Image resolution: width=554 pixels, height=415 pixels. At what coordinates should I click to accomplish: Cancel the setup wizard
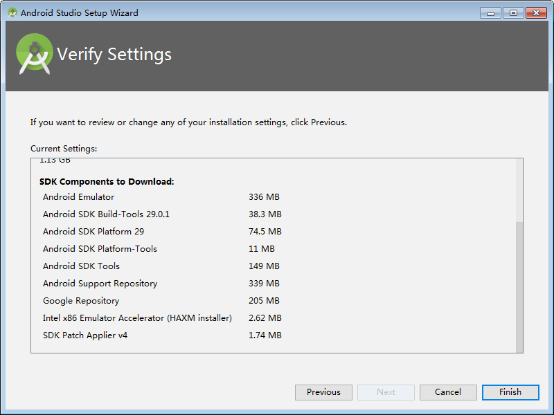pyautogui.click(x=448, y=392)
